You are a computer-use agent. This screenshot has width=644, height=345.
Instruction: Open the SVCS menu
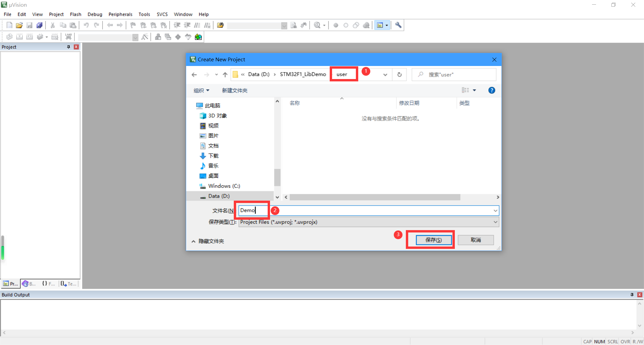tap(162, 14)
